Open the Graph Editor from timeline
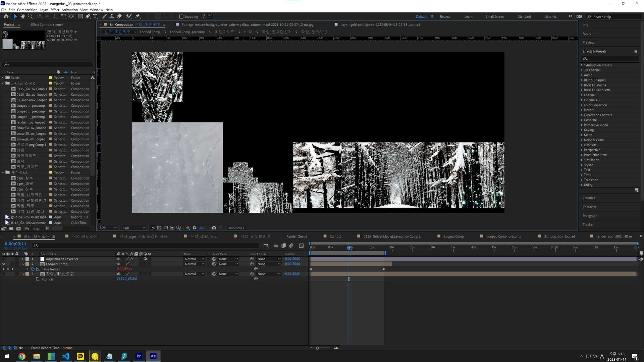644x362 pixels. point(301,246)
